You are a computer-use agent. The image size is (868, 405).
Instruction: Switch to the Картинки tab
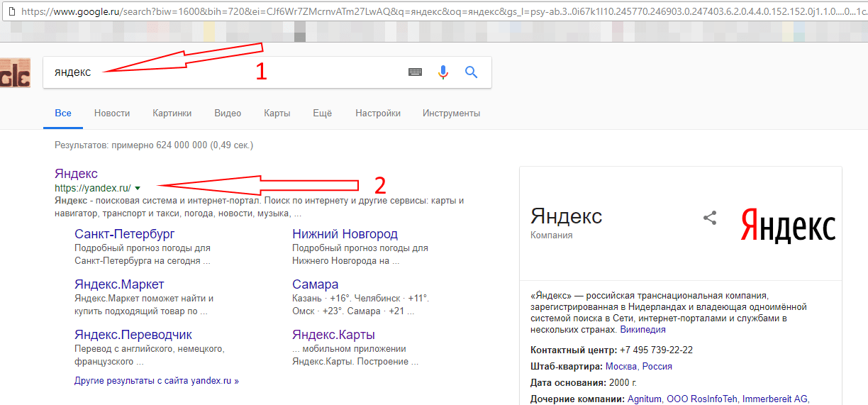(172, 113)
